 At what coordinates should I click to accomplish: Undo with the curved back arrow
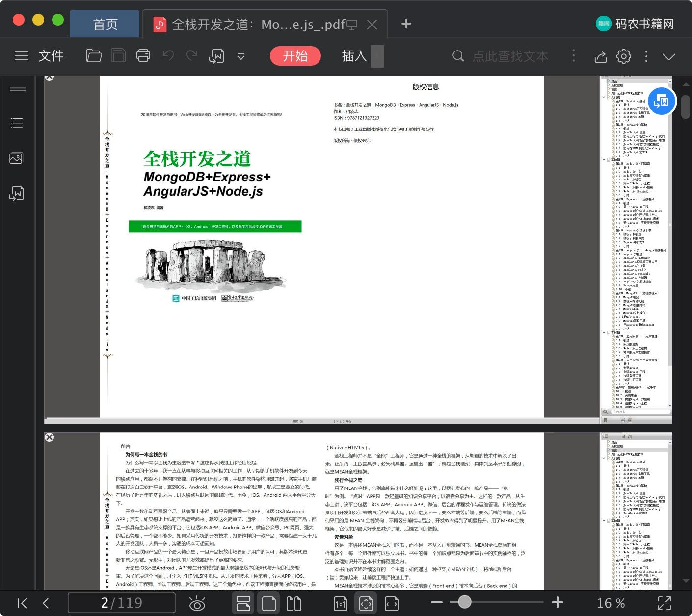pyautogui.click(x=168, y=56)
